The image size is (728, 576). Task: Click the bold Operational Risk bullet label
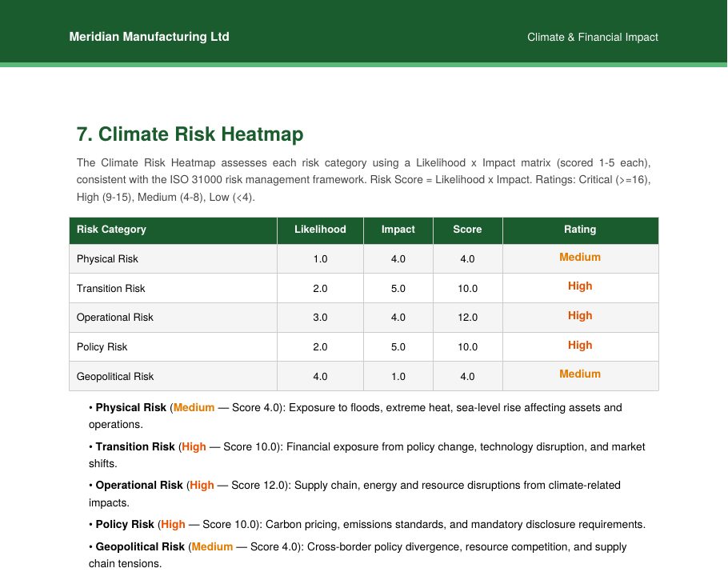coord(139,485)
